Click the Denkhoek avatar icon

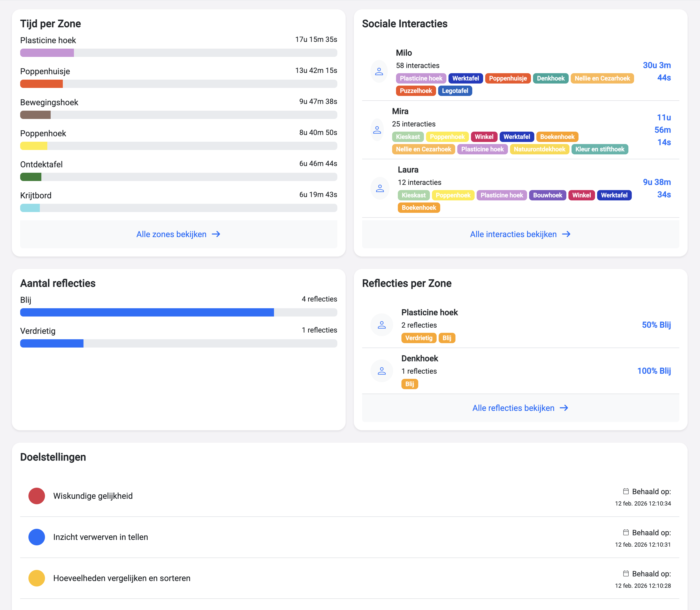pyautogui.click(x=382, y=371)
